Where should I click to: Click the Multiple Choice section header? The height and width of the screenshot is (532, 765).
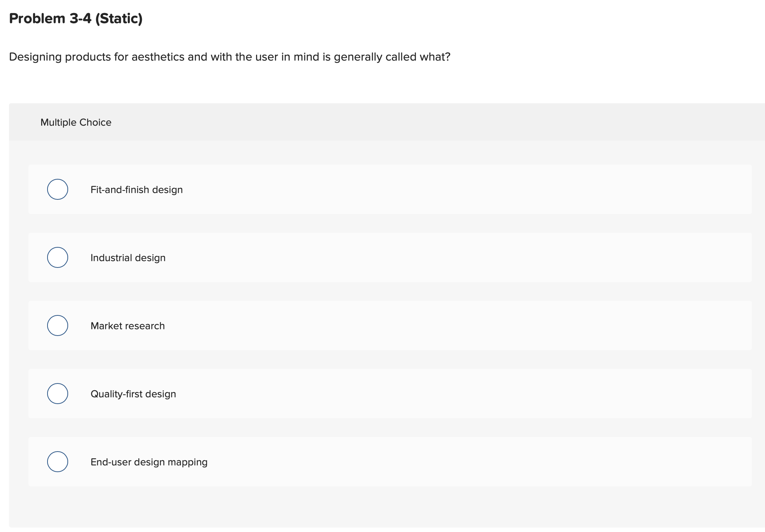[76, 122]
